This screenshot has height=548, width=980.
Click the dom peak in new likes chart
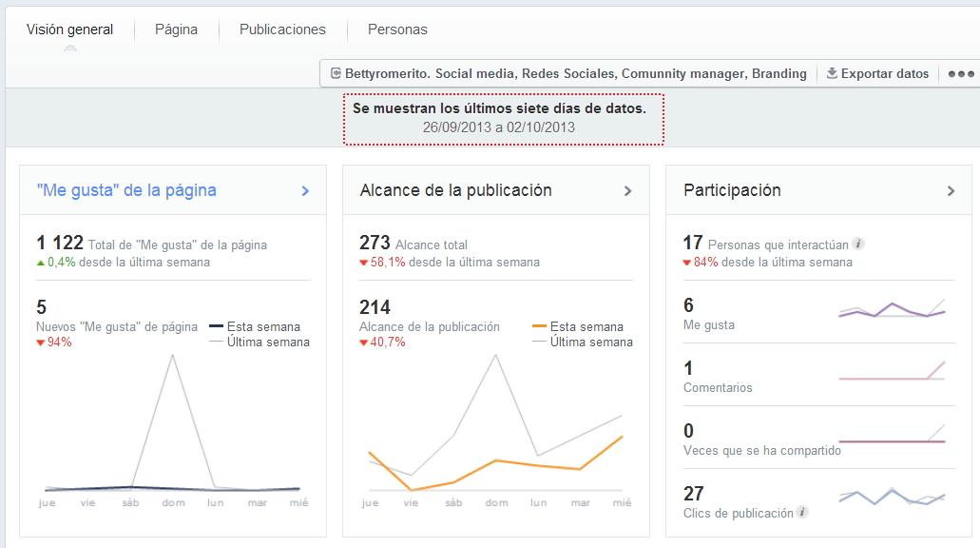[x=172, y=356]
